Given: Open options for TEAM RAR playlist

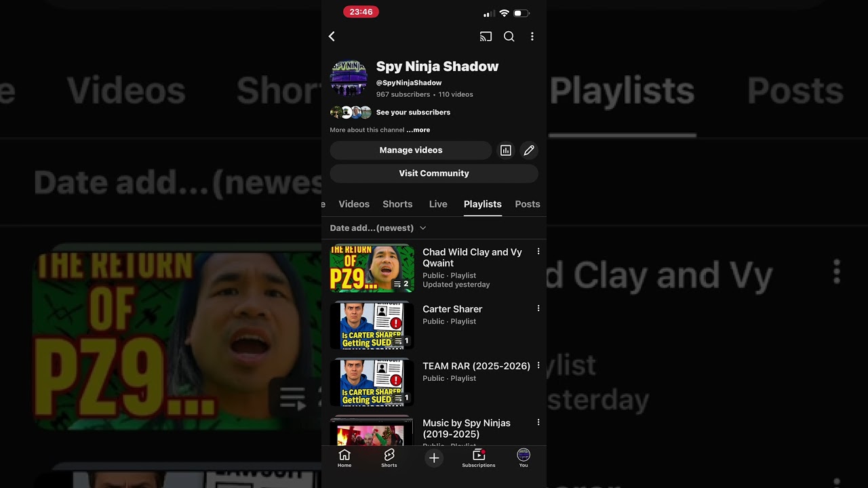Looking at the screenshot, I should pyautogui.click(x=538, y=365).
